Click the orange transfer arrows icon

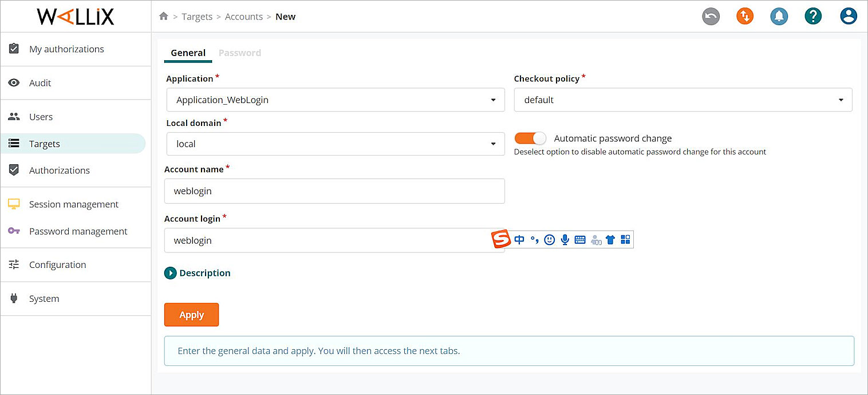(744, 17)
